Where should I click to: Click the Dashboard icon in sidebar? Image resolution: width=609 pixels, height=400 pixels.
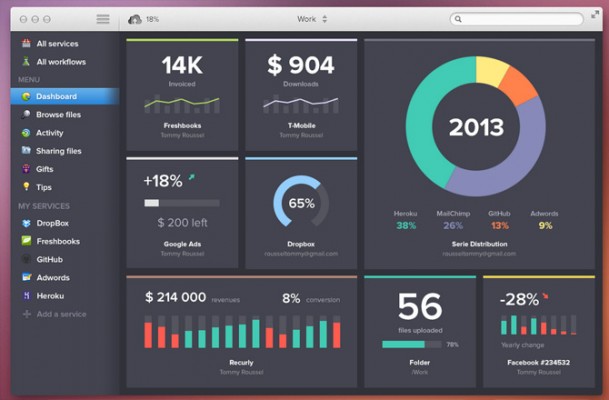[x=26, y=96]
